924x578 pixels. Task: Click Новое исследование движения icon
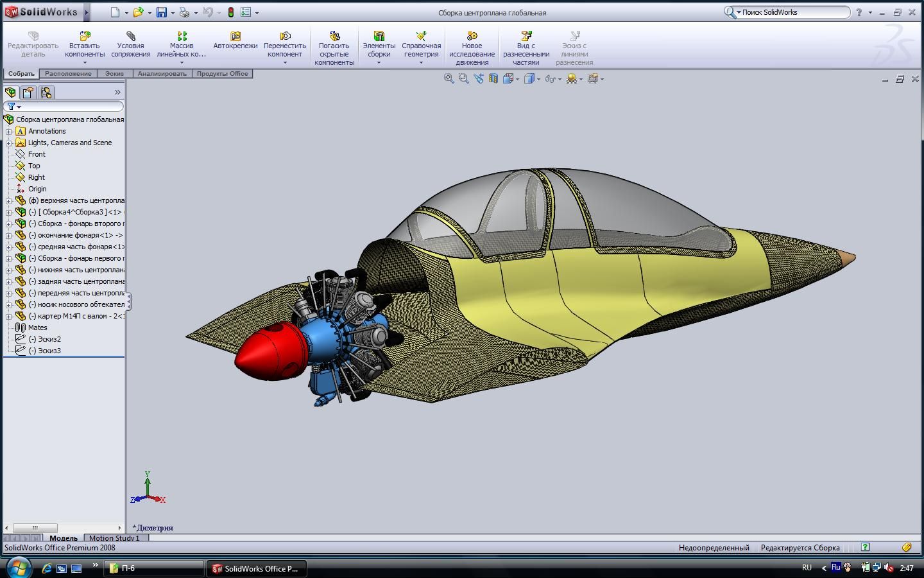tap(472, 36)
